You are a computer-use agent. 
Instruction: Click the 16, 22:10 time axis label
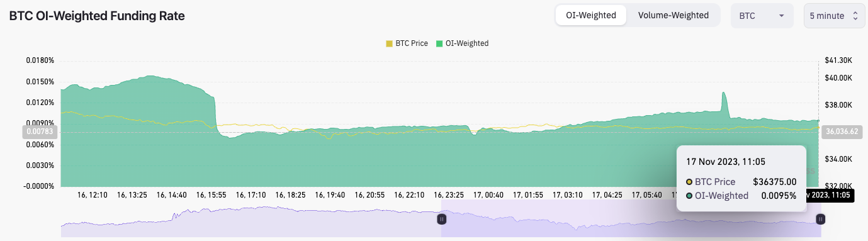coord(410,195)
